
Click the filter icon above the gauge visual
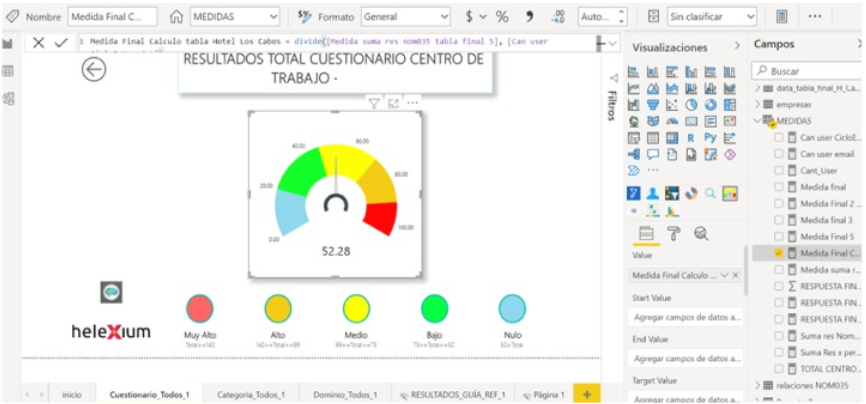coord(373,102)
